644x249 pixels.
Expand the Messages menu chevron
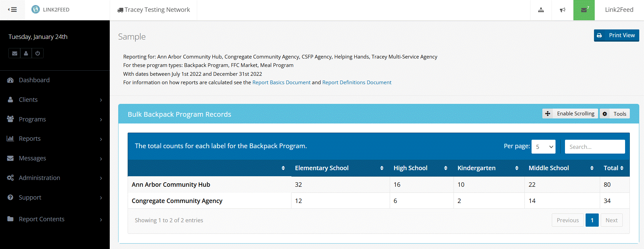(x=101, y=159)
